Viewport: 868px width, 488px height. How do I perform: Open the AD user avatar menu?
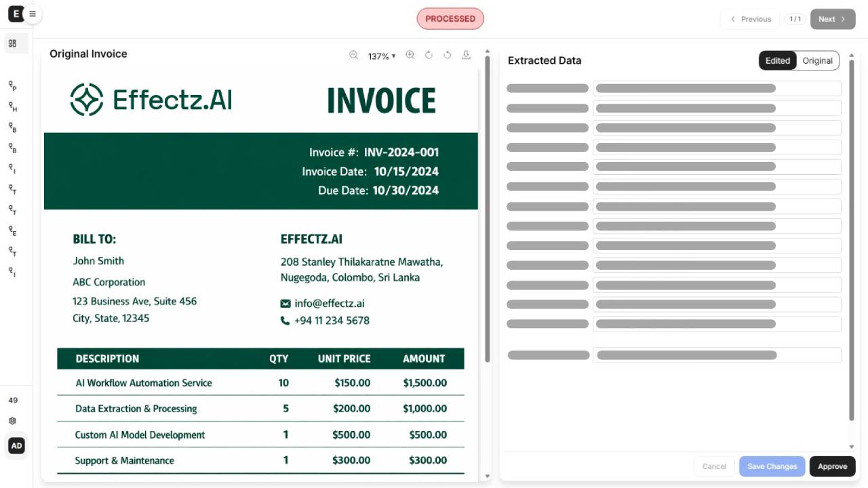(16, 445)
